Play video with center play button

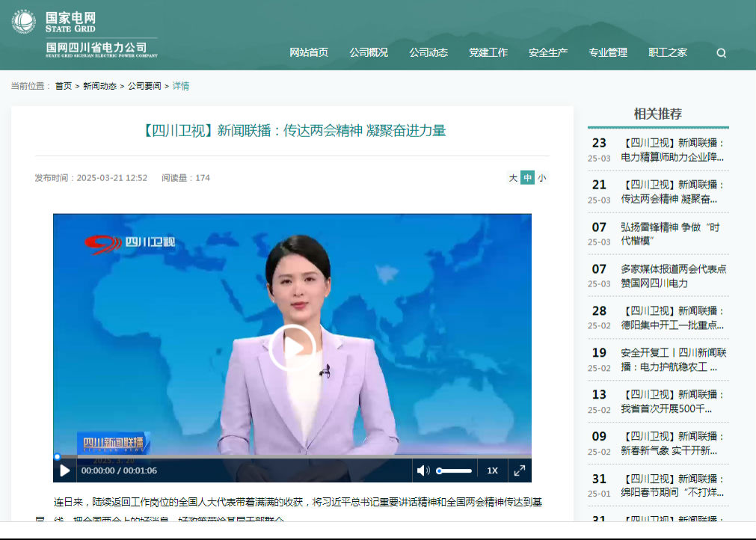(x=292, y=348)
